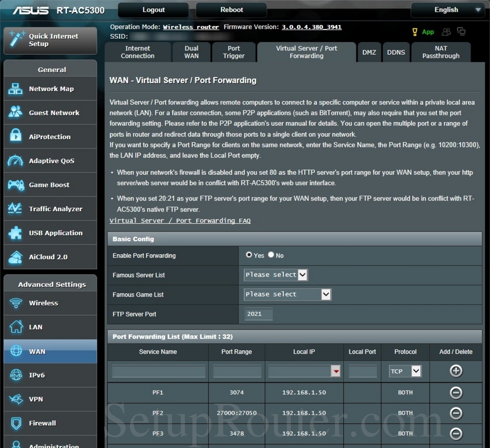Open the Port Trigger tab
The width and height of the screenshot is (490, 448).
point(234,52)
